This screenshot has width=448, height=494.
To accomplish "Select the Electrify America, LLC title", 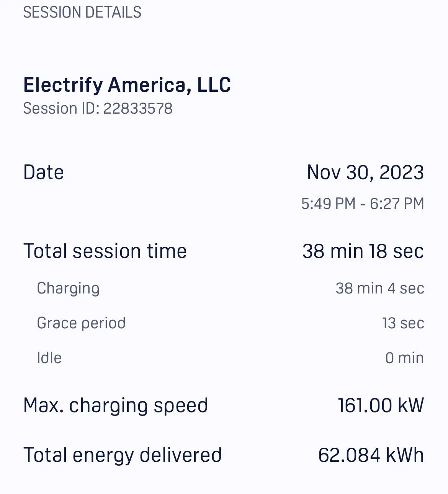I will click(127, 85).
